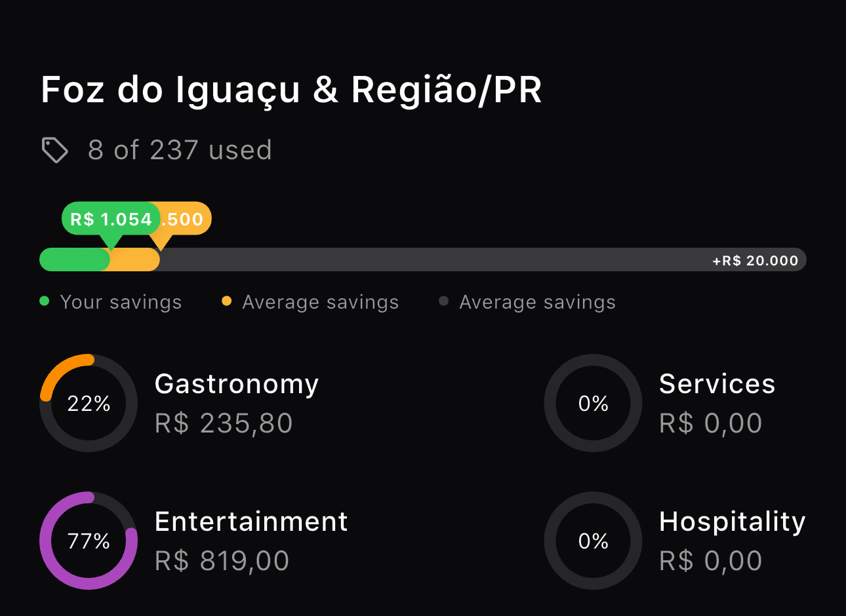The width and height of the screenshot is (846, 616).
Task: Click the +R$ 20.000 bar end label
Action: click(755, 261)
